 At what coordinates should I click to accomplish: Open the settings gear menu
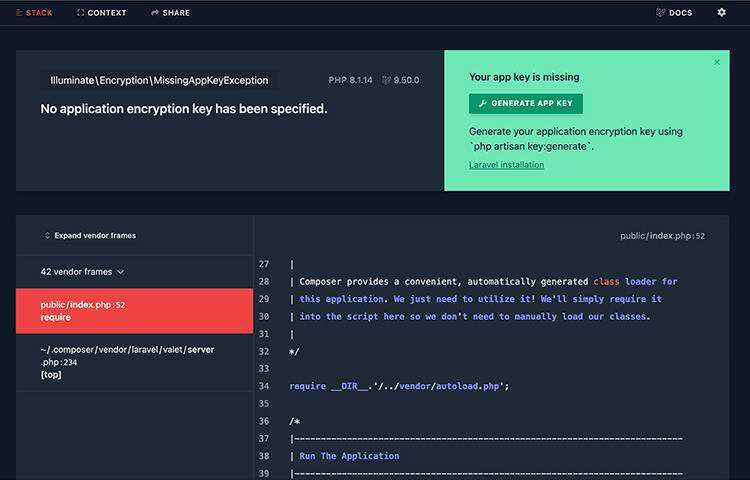722,13
